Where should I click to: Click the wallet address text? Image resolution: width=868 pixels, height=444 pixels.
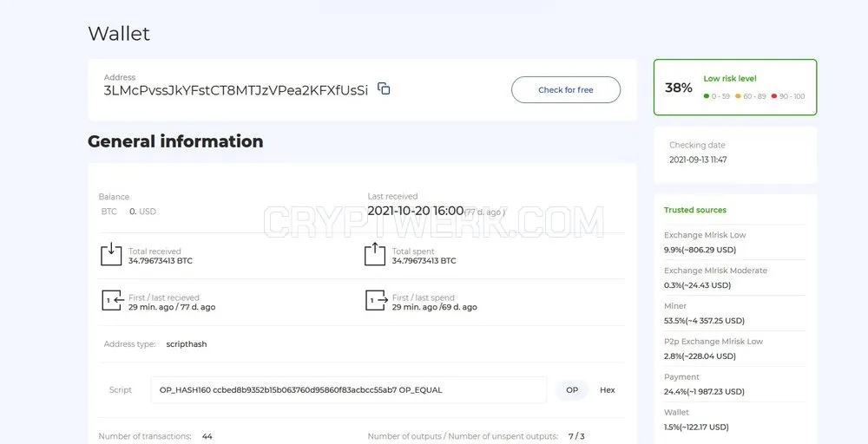[236, 91]
